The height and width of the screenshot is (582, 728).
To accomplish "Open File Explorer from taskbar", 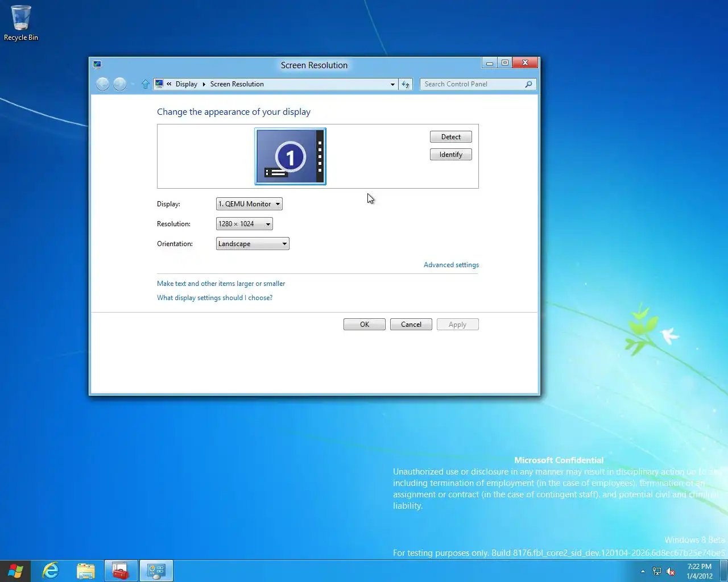I will tap(86, 571).
